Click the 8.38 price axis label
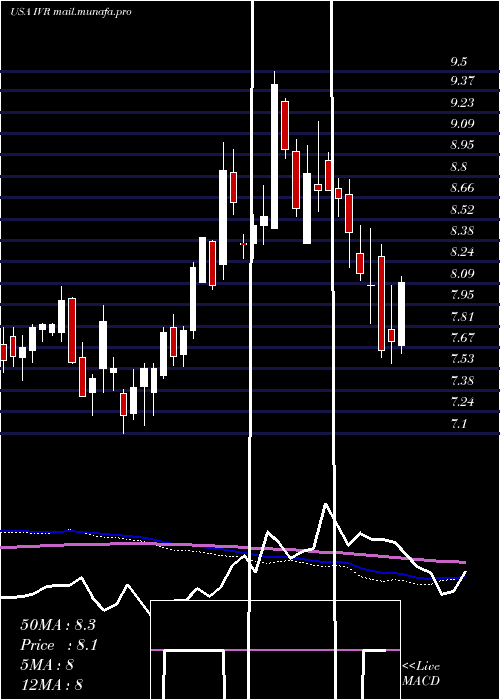Viewport: 500px width, 700px height. [462, 231]
